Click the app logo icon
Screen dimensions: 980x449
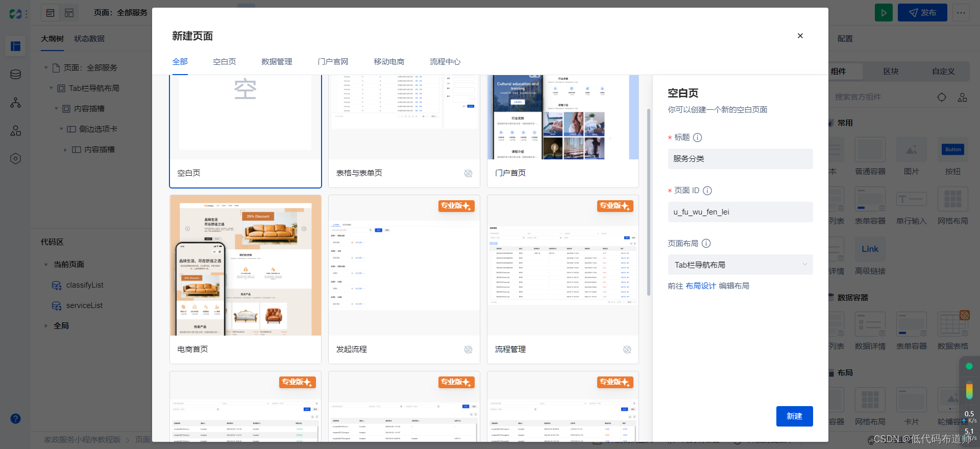coord(15,14)
